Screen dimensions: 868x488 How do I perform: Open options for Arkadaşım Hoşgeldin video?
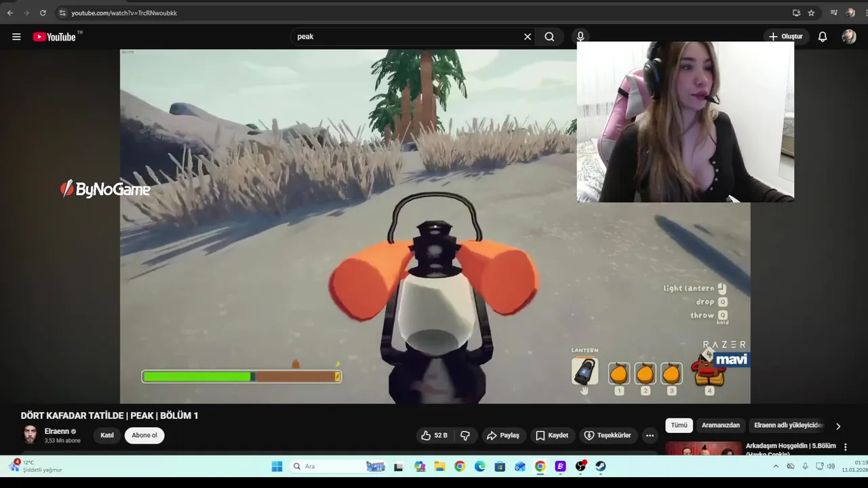845,447
